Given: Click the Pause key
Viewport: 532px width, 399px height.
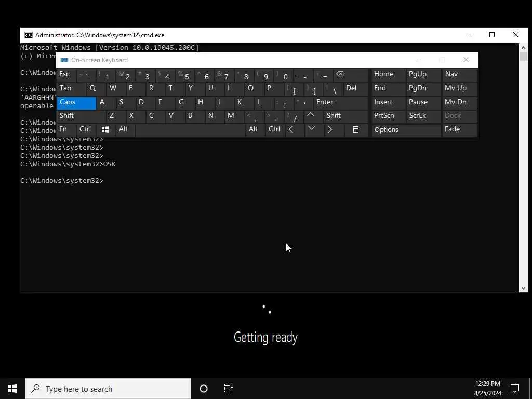Looking at the screenshot, I should coord(423,103).
